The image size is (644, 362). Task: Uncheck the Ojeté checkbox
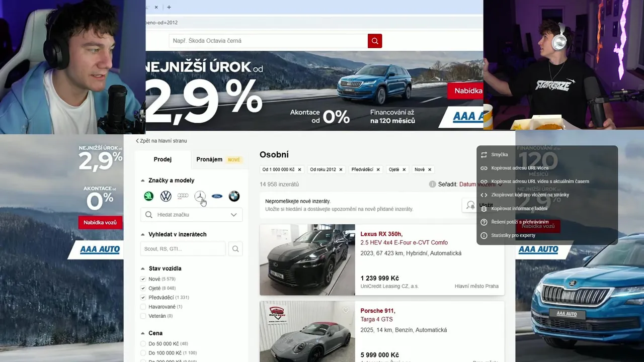[143, 288]
